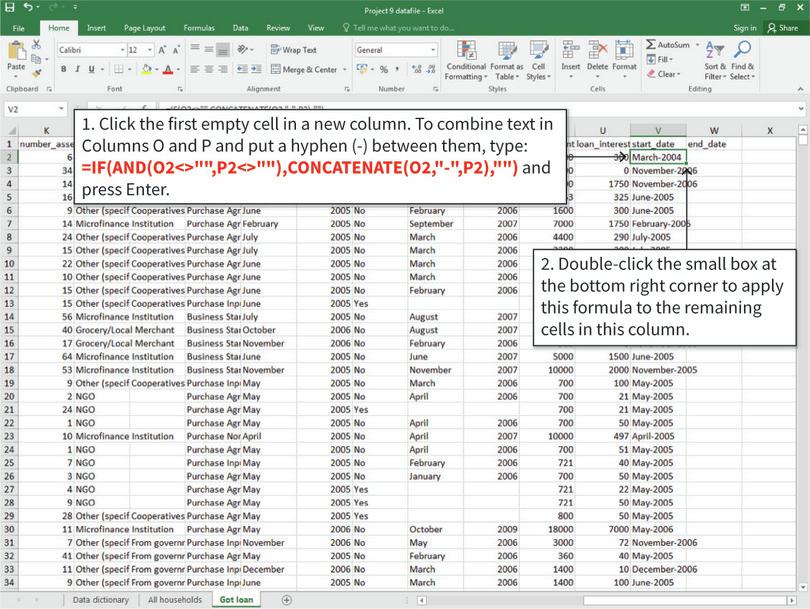The height and width of the screenshot is (609, 810).
Task: Switch to the Formulas ribbon tab
Action: pos(199,28)
